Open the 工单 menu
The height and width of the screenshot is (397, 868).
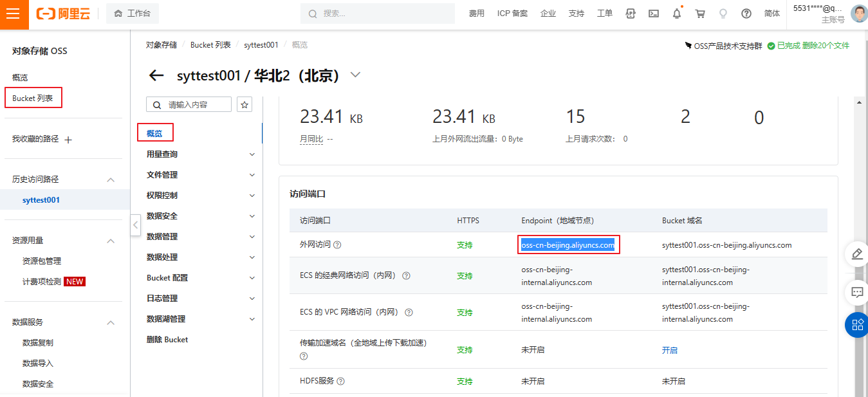tap(605, 14)
